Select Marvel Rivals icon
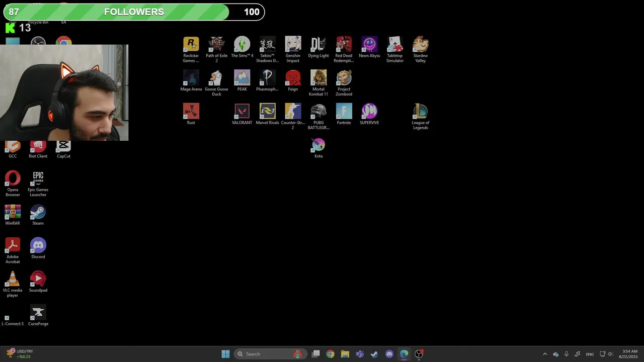Screen dimensions: 644x362 click(267, 114)
